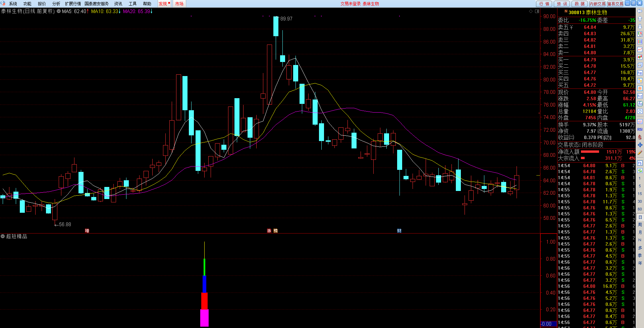
Task: Click the blue four-way move arrows icon
Action: point(640,145)
